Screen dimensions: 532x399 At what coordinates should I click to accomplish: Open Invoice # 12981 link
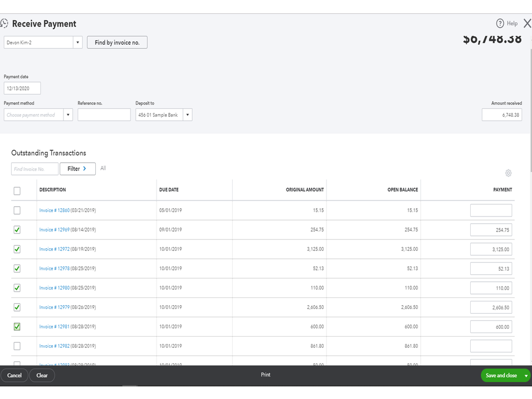pos(54,327)
